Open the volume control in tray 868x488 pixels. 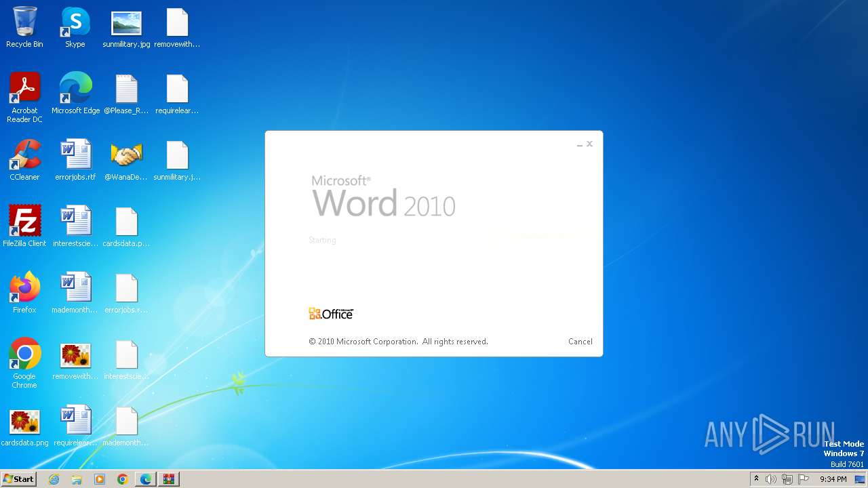(x=771, y=479)
